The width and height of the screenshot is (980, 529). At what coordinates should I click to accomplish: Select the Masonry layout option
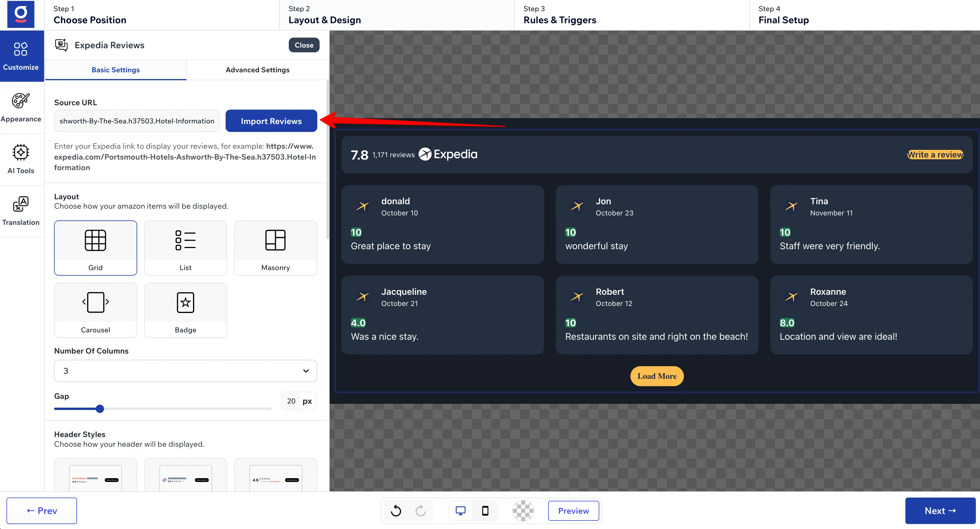click(276, 248)
